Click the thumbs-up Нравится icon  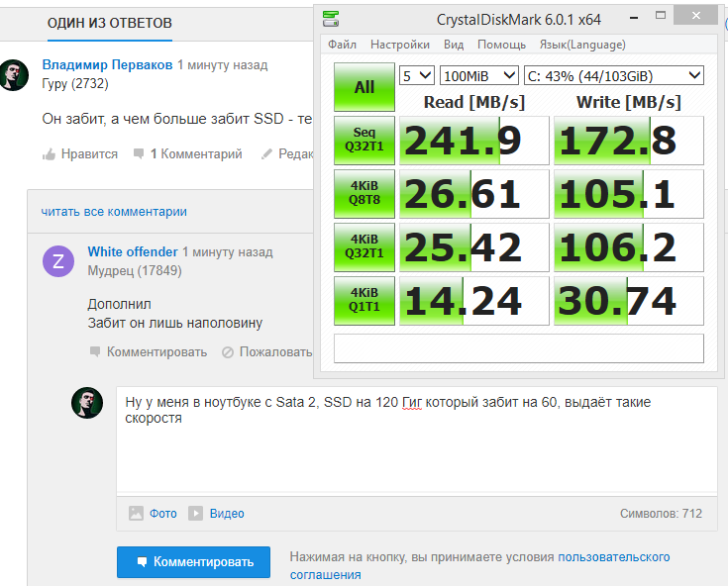(49, 154)
